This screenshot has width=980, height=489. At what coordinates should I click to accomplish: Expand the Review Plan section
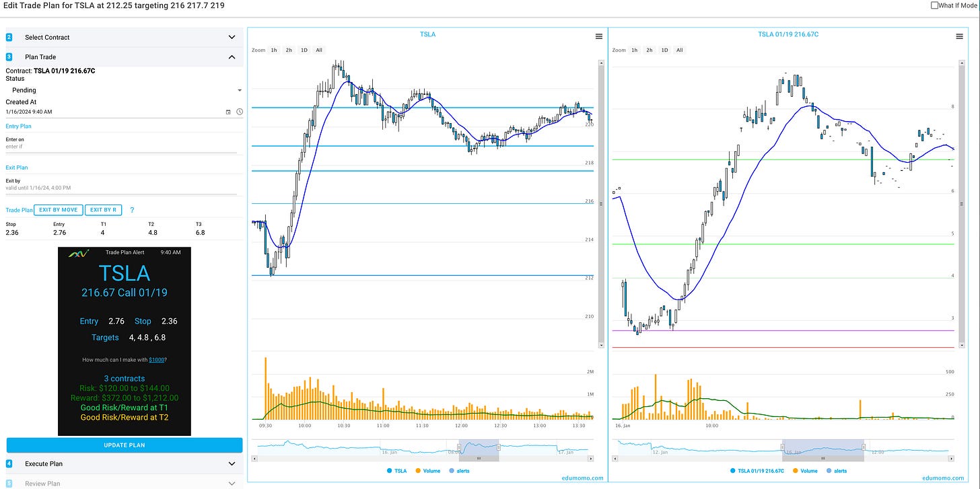(124, 483)
